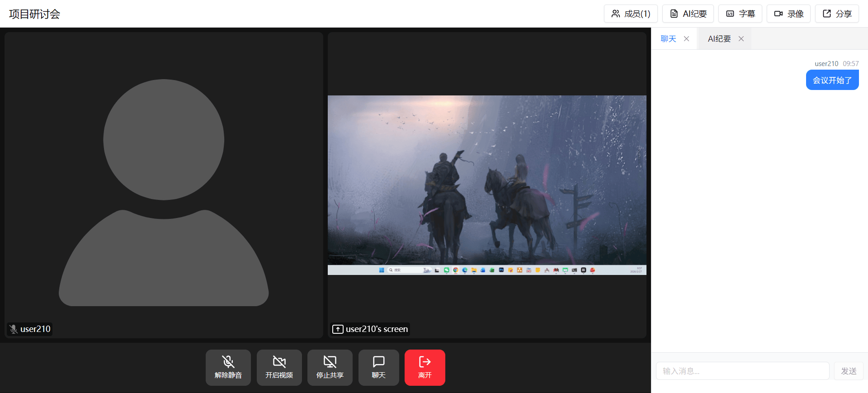Leave the meeting with 离开
This screenshot has height=393, width=868.
(x=425, y=368)
